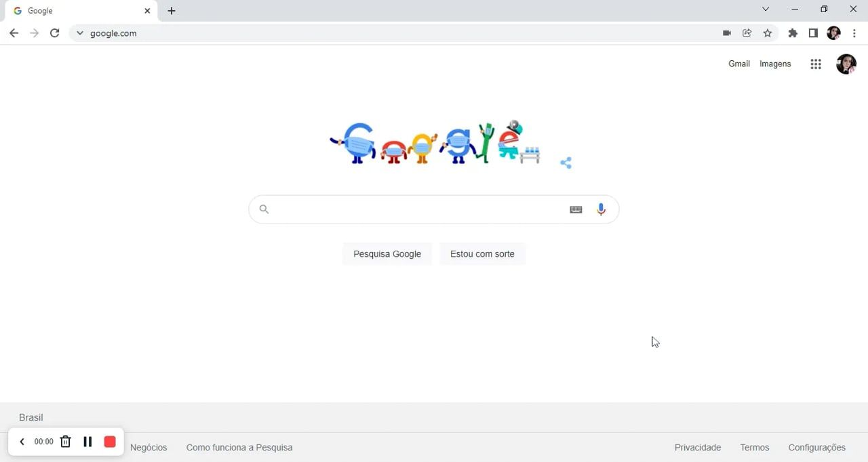Bookmark this page with the star icon
The width and height of the screenshot is (868, 462).
[767, 33]
